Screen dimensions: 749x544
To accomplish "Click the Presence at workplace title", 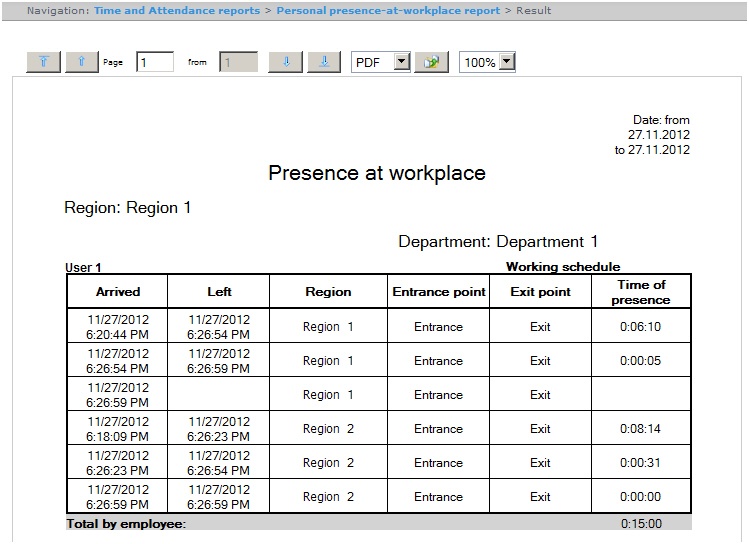I will (377, 173).
